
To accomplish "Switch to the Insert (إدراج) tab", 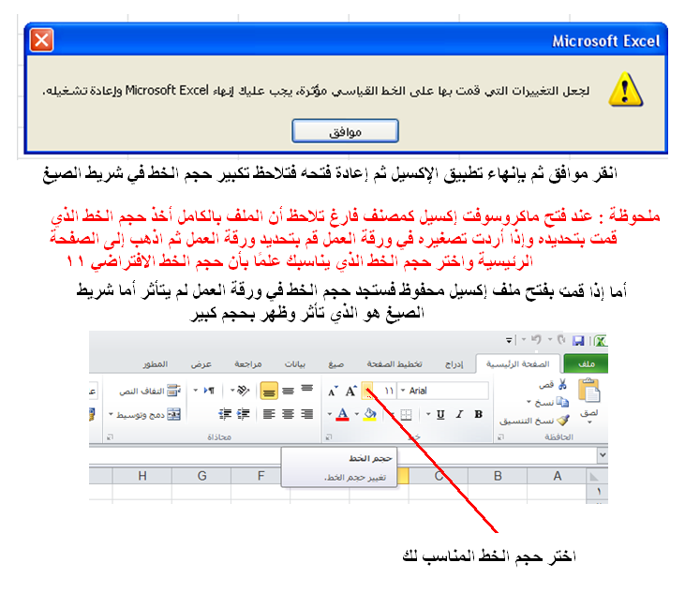I will [x=454, y=364].
